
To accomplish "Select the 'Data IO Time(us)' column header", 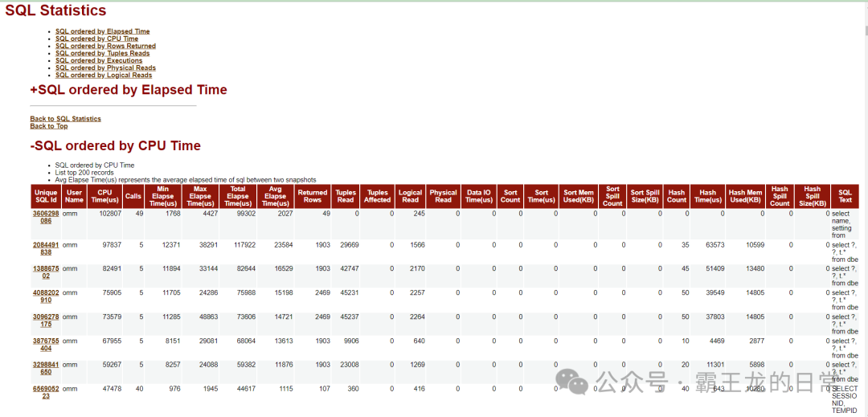I will click(479, 196).
